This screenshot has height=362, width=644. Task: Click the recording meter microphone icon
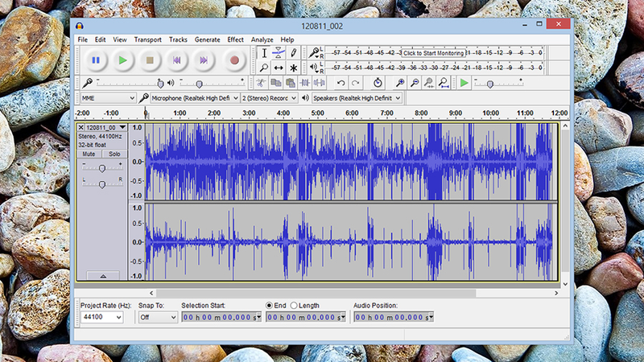tap(314, 52)
